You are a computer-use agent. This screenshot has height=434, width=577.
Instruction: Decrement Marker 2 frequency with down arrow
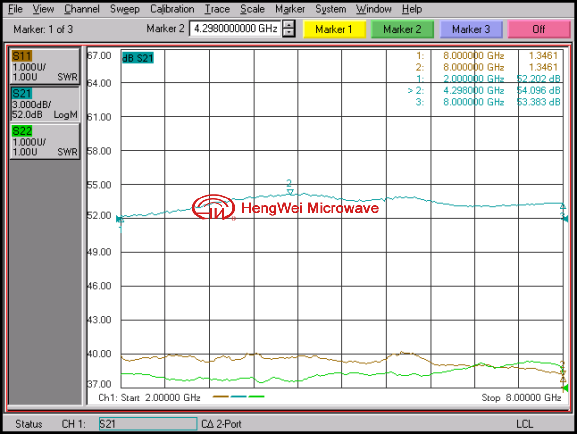point(289,33)
